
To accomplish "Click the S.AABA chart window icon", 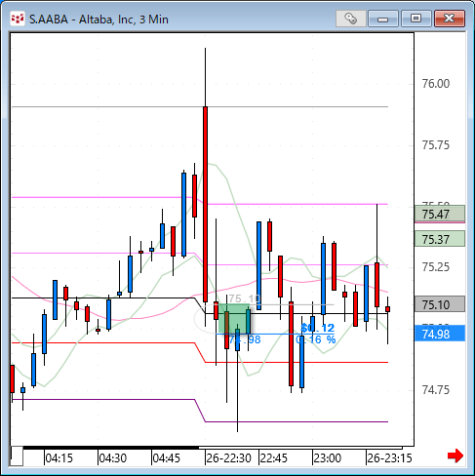I will pyautogui.click(x=18, y=19).
